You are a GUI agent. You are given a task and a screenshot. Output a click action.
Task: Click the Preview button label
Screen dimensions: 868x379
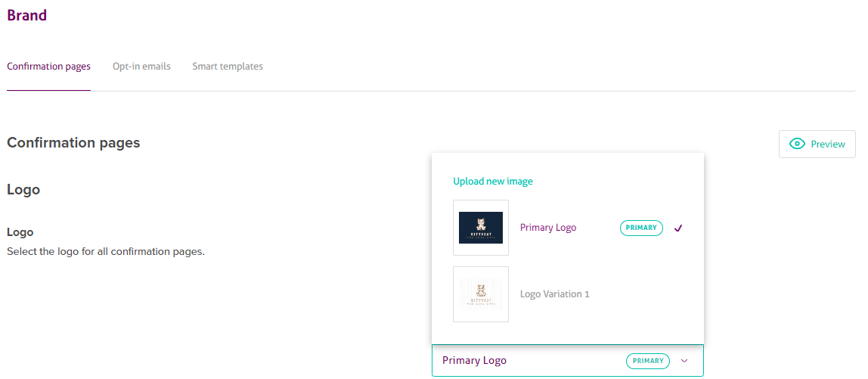tap(828, 144)
